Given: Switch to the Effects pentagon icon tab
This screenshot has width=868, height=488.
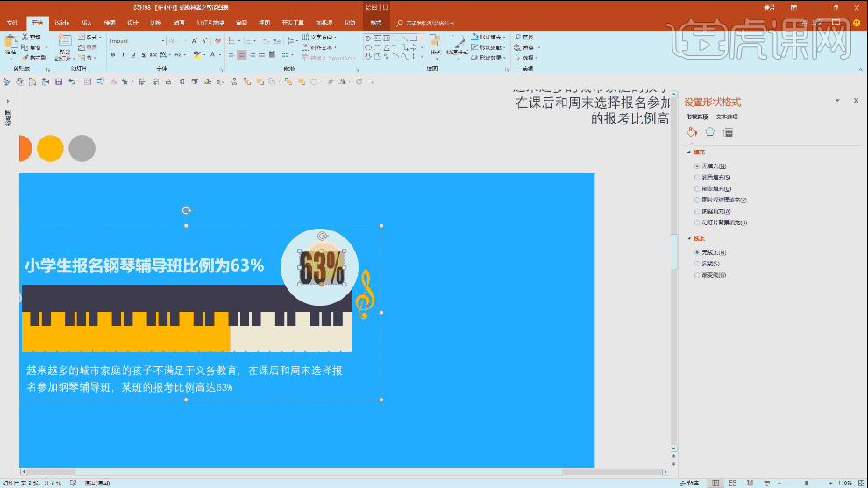Looking at the screenshot, I should (709, 132).
